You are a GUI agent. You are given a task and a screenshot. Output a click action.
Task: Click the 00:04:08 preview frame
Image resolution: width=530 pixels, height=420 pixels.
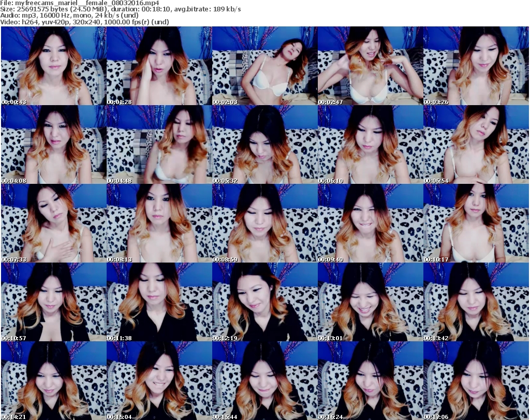53,144
